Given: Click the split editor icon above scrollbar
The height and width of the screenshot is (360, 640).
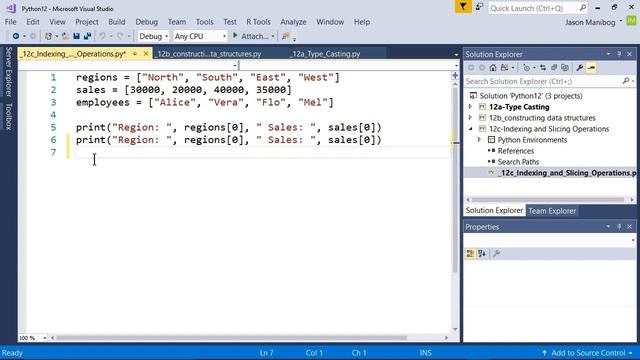Looking at the screenshot, I should pyautogui.click(x=455, y=75).
